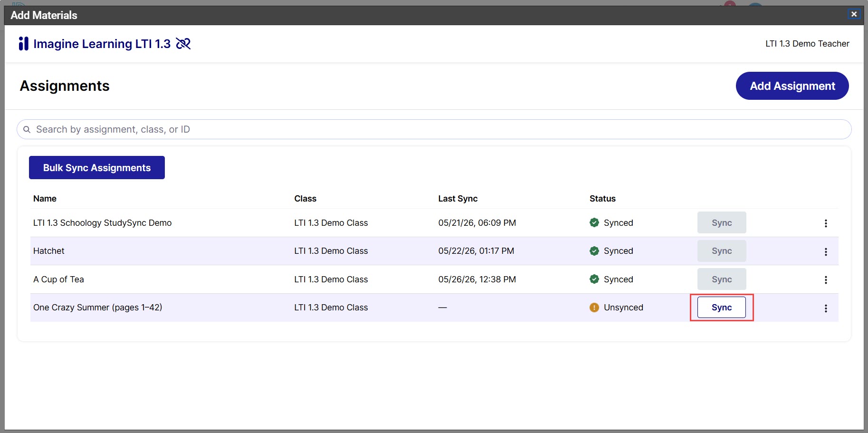This screenshot has width=868, height=433.
Task: Click the Imagine Learning logo icon
Action: [23, 44]
